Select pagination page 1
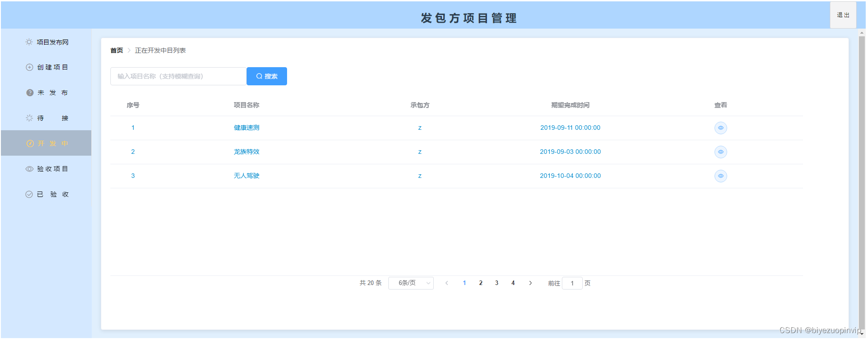 coord(464,283)
